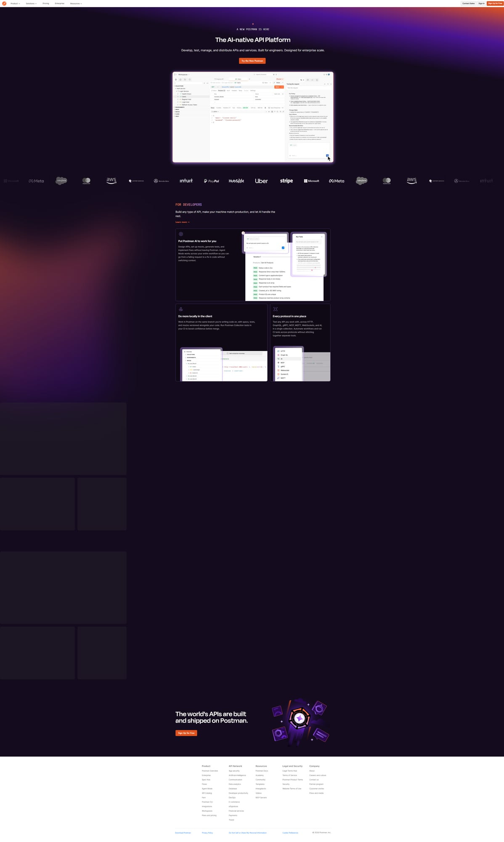
Task: Click the Download Postman link
Action: point(183,833)
